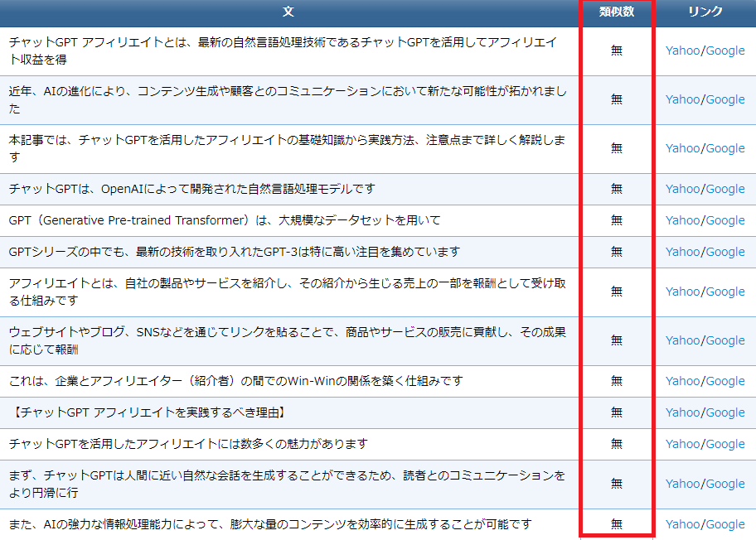Click Yahoo link for '数多くの魅力があります' row
Screen dimensions: 756x540
coord(682,444)
